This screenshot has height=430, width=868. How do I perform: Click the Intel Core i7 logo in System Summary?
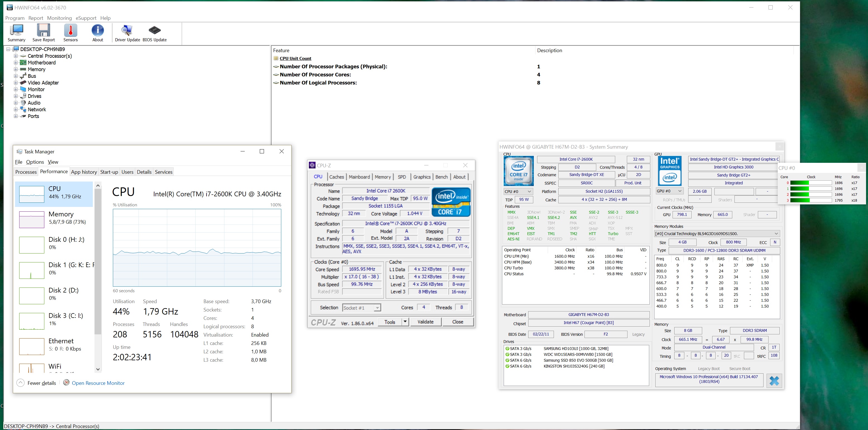point(518,171)
